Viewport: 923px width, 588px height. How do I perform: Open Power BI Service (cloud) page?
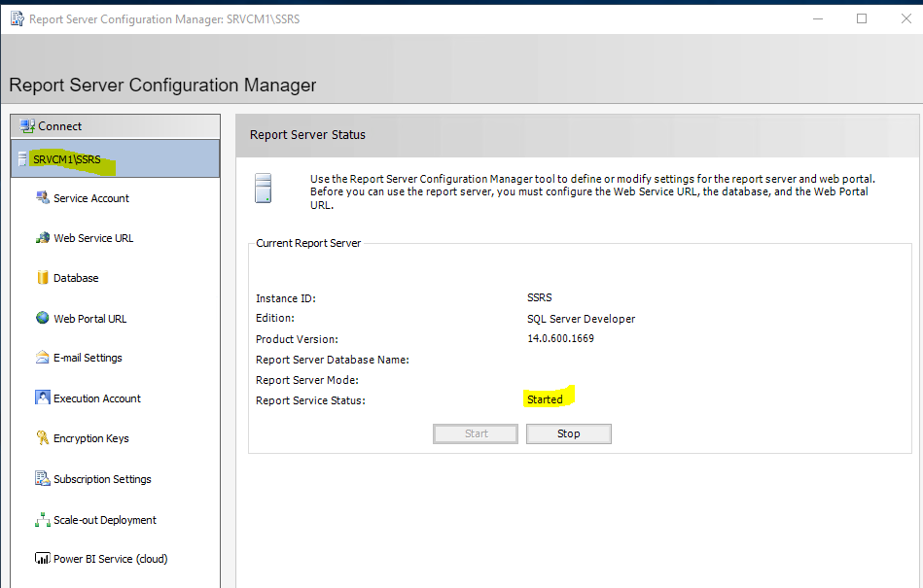pos(111,559)
